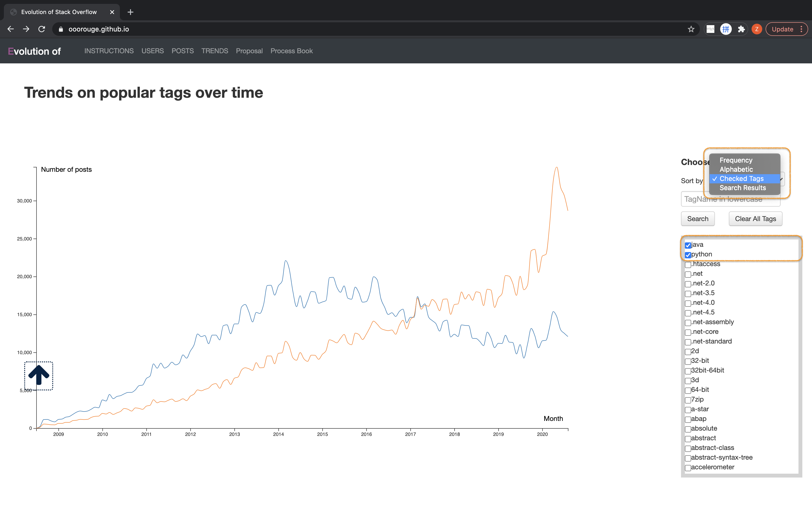The image size is (812, 508).
Task: Select Search Results sort option
Action: (745, 188)
